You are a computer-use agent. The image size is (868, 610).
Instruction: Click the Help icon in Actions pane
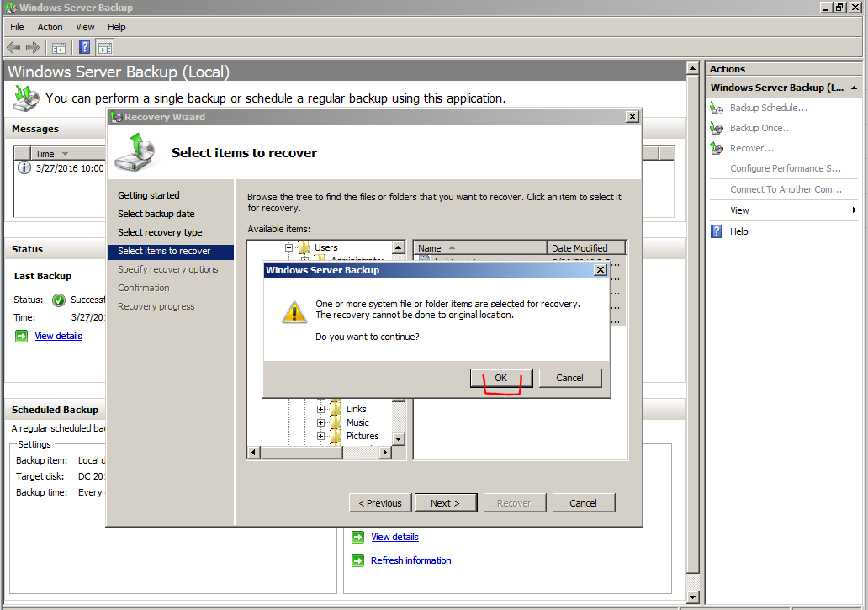(717, 231)
